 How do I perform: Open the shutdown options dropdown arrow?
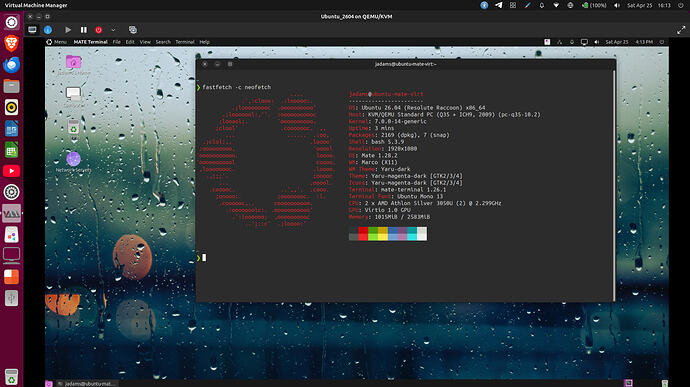tap(113, 30)
